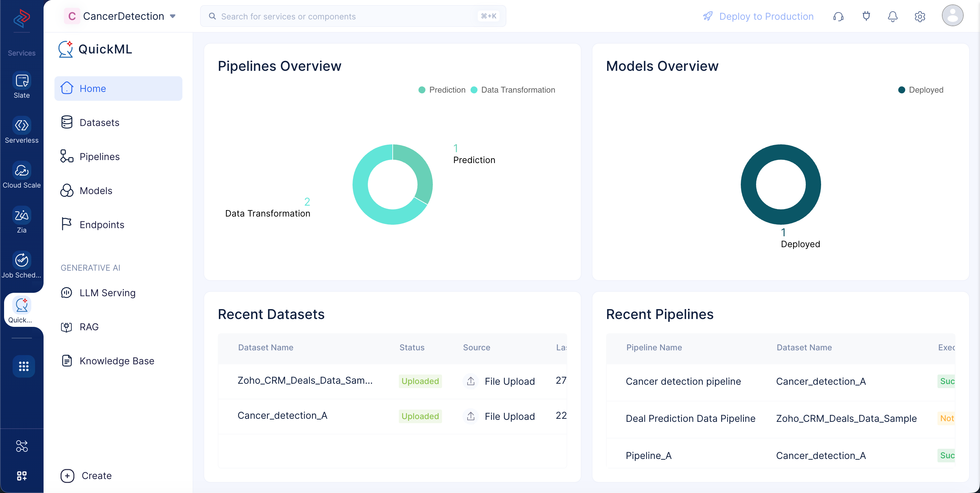Click the notifications bell icon
The width and height of the screenshot is (980, 493).
click(x=893, y=16)
